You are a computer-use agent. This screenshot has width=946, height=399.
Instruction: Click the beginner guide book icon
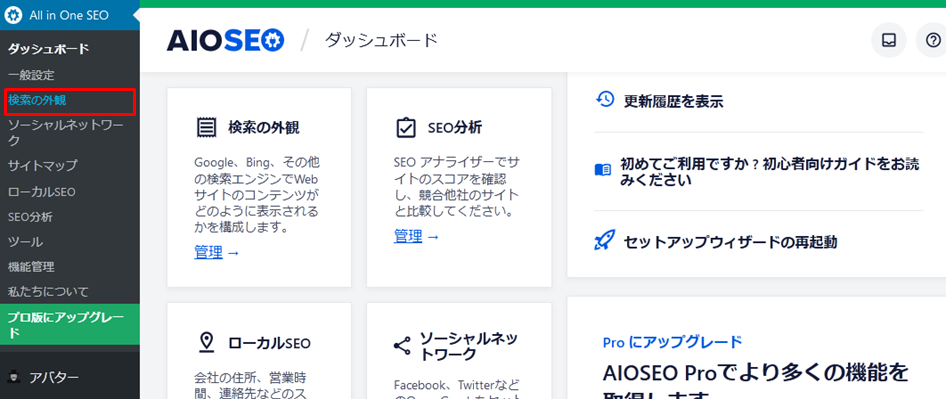click(603, 170)
